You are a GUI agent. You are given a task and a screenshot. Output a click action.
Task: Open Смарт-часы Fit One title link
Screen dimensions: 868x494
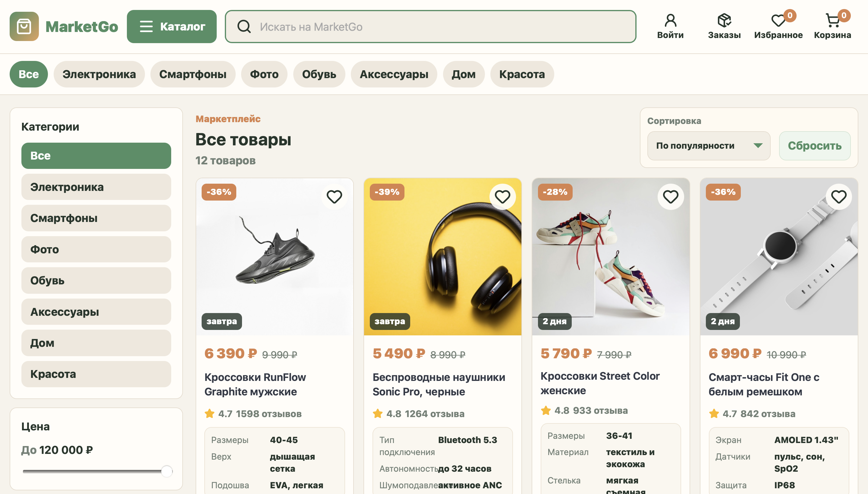click(764, 385)
